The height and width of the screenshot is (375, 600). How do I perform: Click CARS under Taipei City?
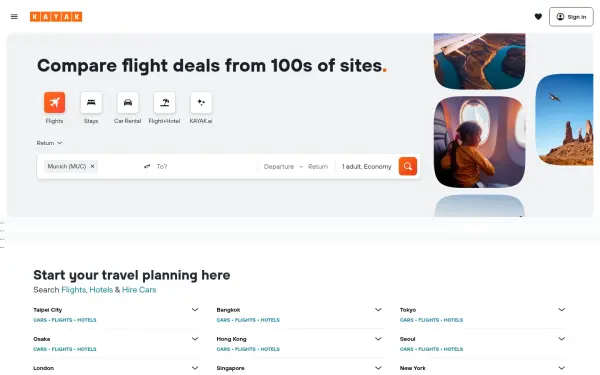tap(40, 320)
